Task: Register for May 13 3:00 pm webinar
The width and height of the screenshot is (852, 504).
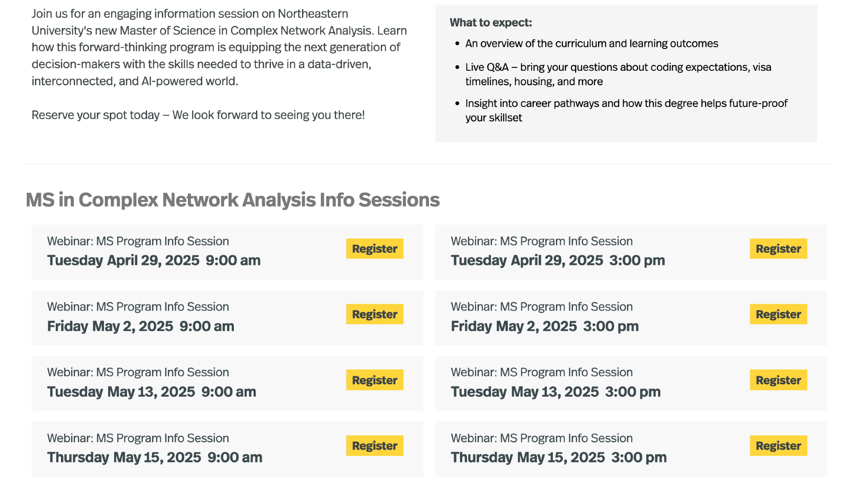Action: point(778,380)
